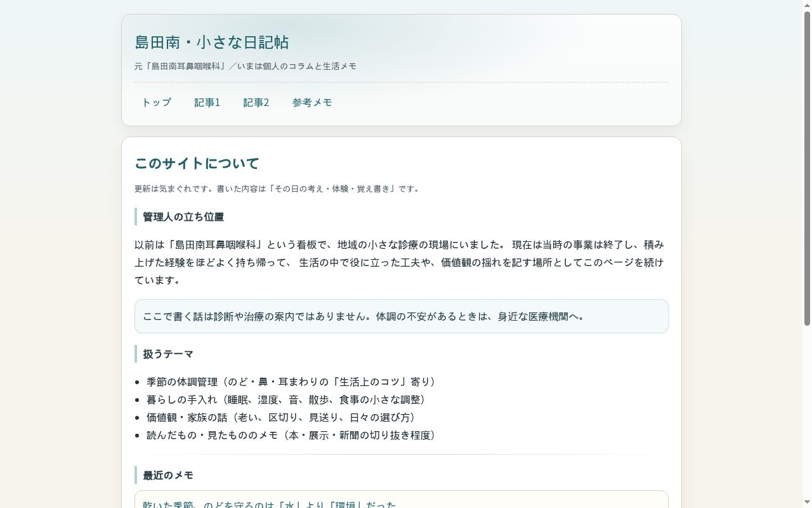Click the 最近のメモ subheading

168,475
